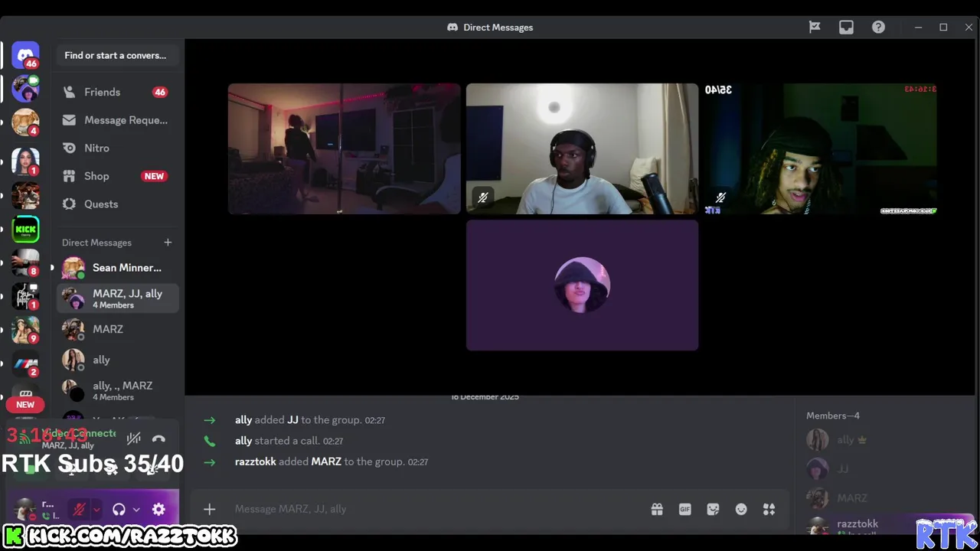Open the Quests page

118,204
